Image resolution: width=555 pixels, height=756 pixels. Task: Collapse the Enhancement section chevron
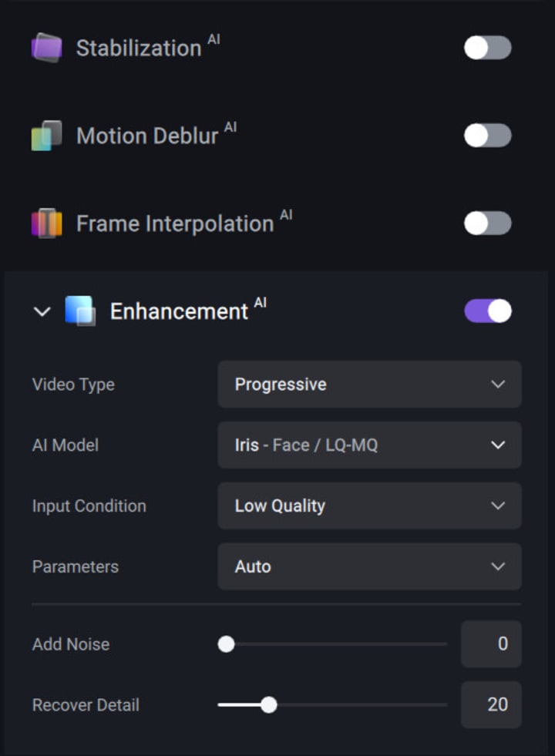pos(42,312)
